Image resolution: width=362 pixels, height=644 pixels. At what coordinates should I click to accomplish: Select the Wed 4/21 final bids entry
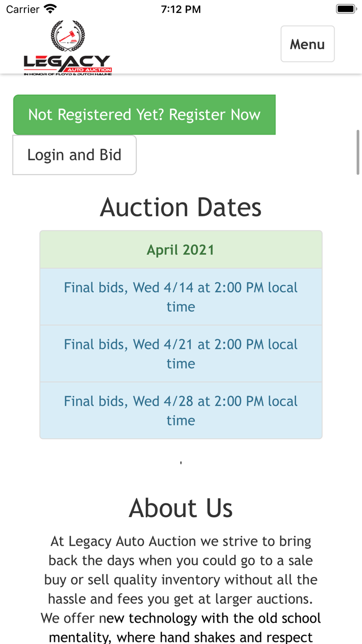click(x=181, y=353)
